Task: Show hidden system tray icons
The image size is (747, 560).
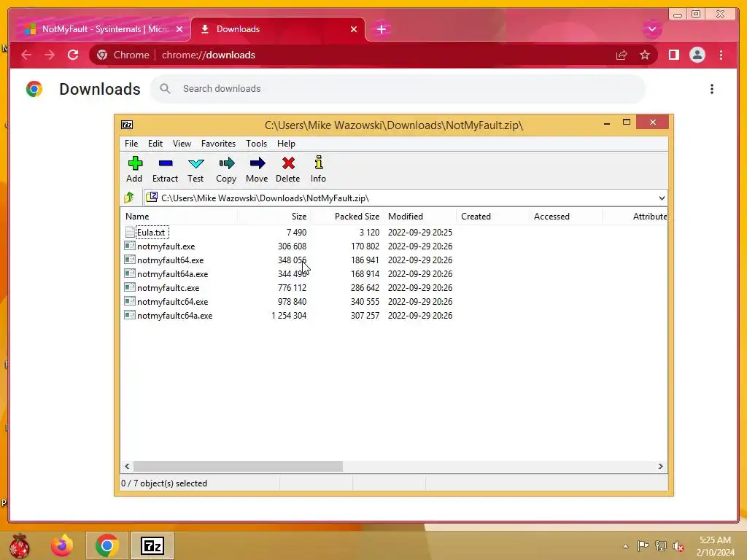Action: tap(625, 546)
